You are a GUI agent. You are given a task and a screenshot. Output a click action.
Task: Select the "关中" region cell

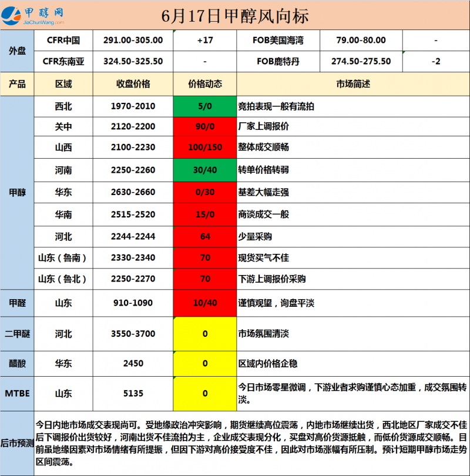[63, 126]
